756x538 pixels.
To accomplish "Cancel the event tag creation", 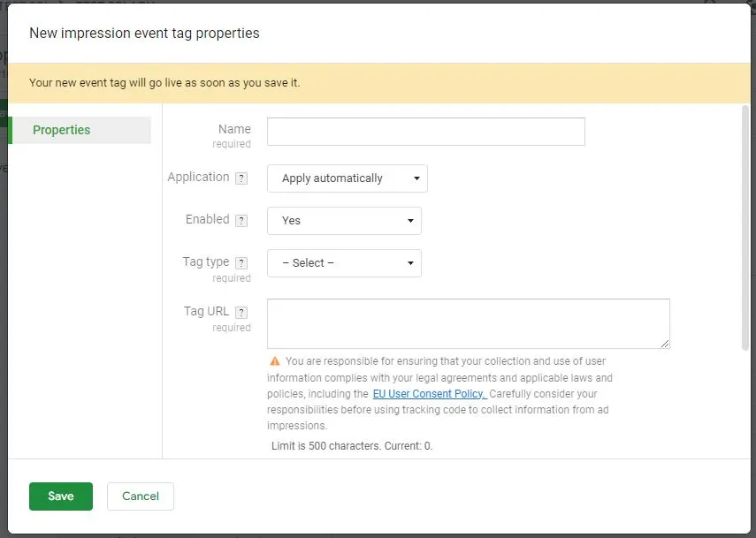I will point(140,496).
